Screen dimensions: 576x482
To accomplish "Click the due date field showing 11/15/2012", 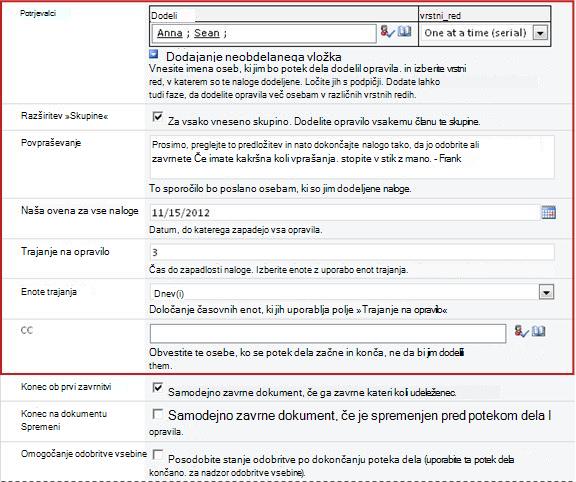I will [x=345, y=212].
